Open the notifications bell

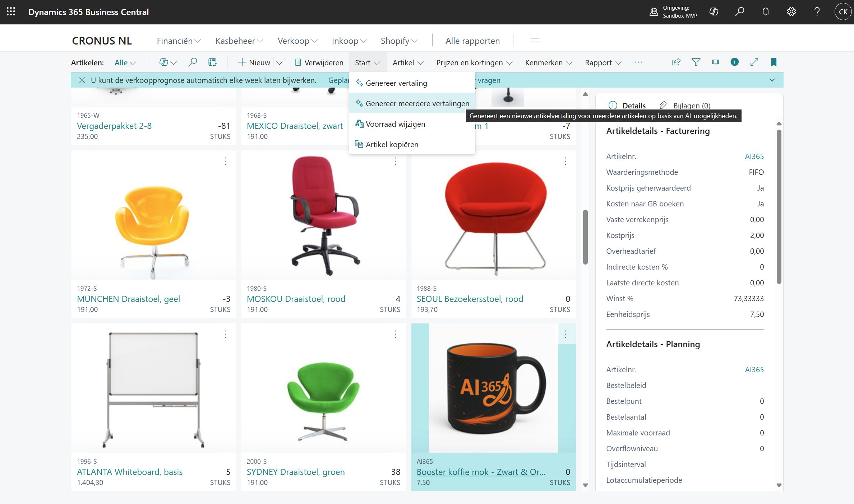765,12
